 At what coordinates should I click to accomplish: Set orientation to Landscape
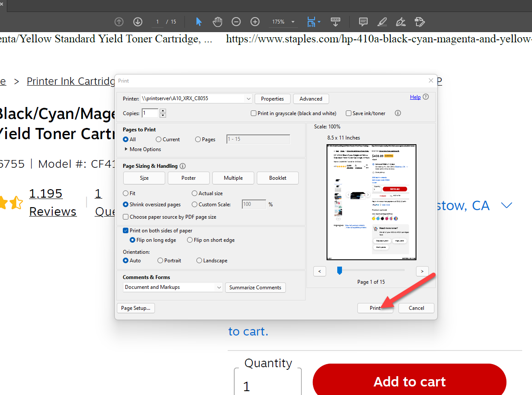pos(199,261)
